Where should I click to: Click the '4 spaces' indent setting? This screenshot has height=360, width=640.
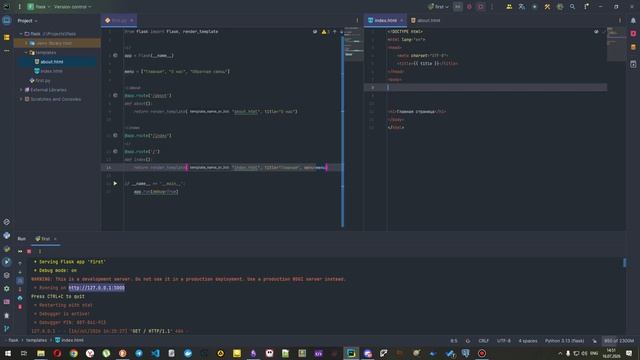tap(528, 340)
